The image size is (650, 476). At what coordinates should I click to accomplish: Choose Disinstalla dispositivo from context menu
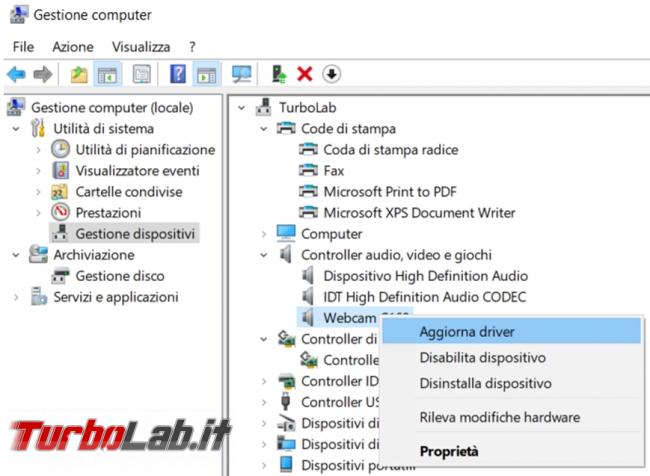tap(511, 383)
